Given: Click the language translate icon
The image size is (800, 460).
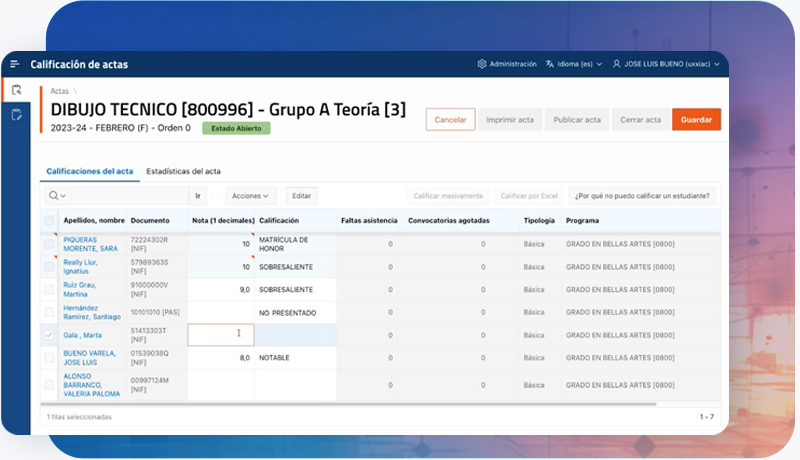Looking at the screenshot, I should click(x=550, y=65).
